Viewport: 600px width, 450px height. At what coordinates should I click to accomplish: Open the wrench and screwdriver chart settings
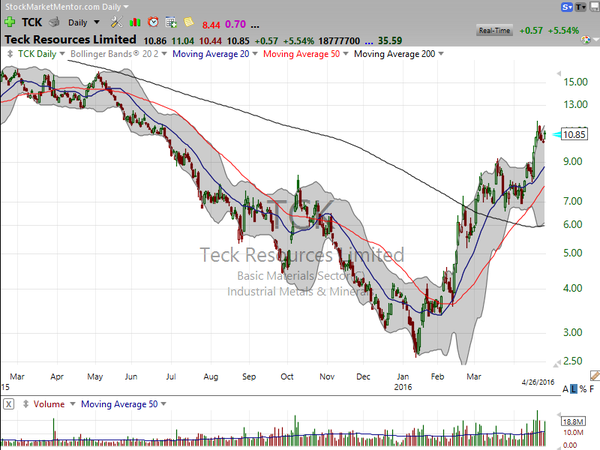pos(116,22)
